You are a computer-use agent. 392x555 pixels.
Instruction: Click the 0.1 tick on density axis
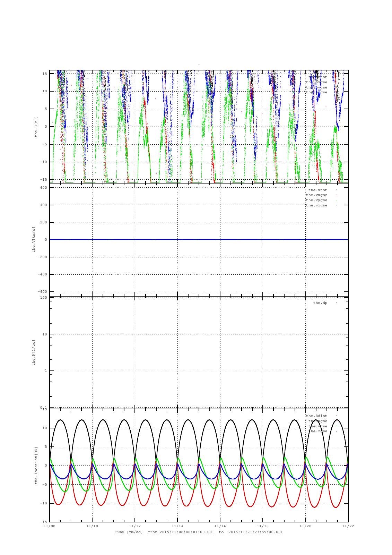[x=43, y=407]
